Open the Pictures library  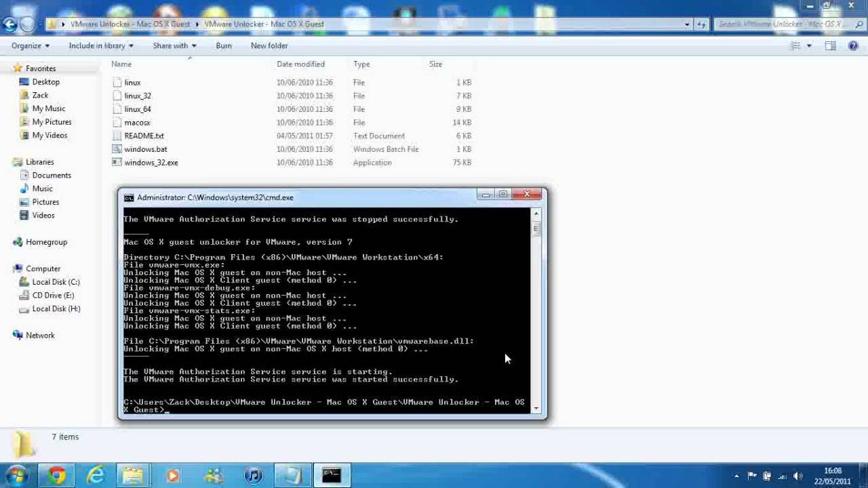45,202
